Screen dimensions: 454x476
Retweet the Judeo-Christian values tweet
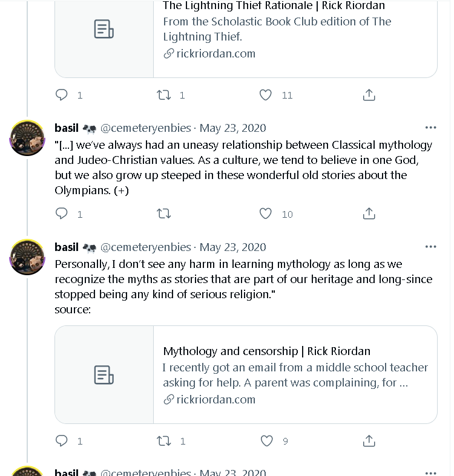click(164, 214)
